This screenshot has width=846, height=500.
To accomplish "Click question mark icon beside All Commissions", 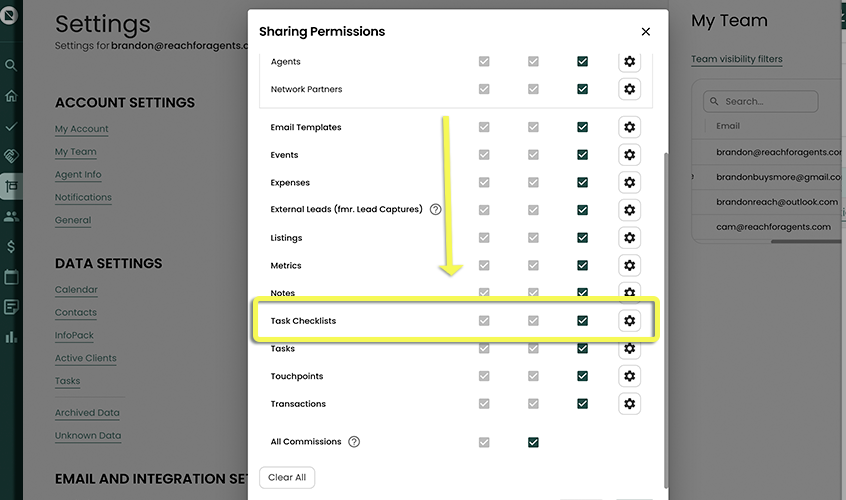I will click(x=354, y=442).
